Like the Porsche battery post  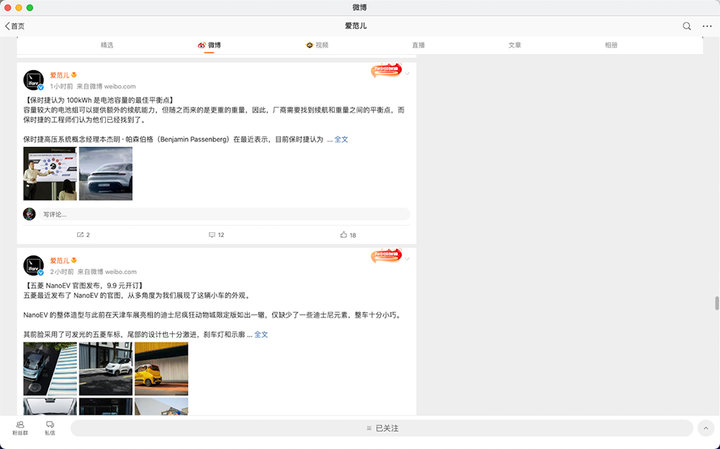pos(348,235)
